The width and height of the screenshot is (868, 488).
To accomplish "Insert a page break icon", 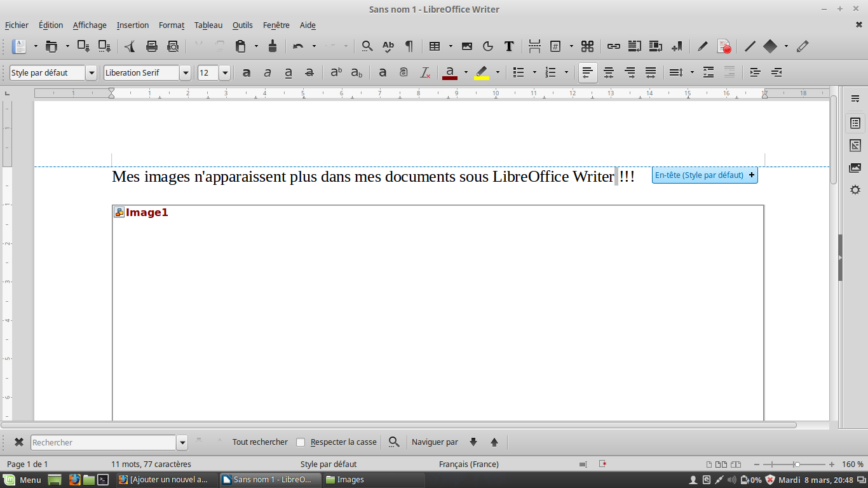I will (x=534, y=46).
